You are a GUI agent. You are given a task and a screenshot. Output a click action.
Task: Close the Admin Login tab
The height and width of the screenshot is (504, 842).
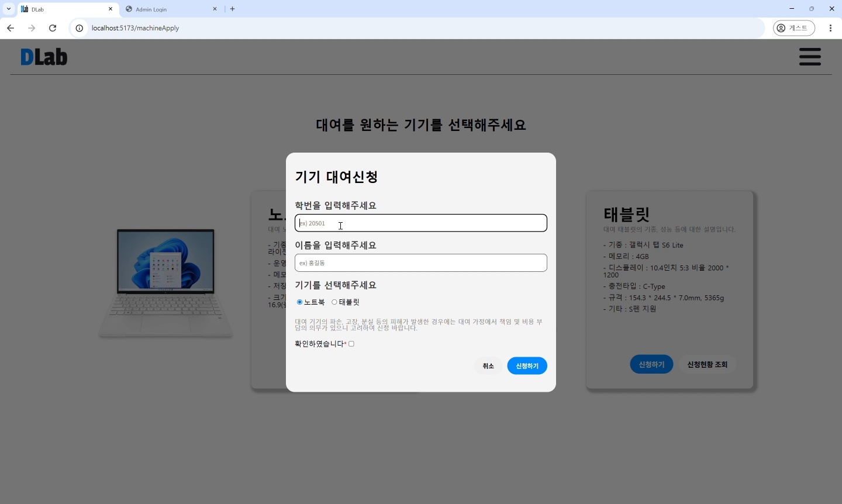(x=215, y=9)
